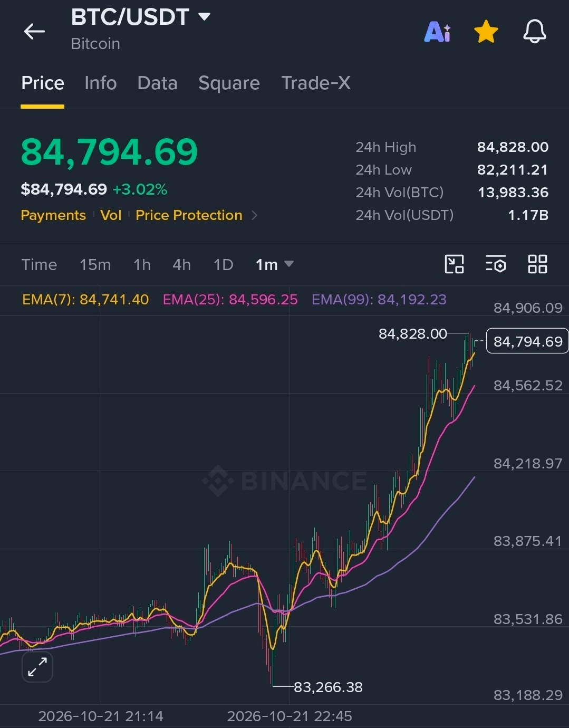Select the 4h chart interval
The width and height of the screenshot is (569, 728).
click(181, 265)
